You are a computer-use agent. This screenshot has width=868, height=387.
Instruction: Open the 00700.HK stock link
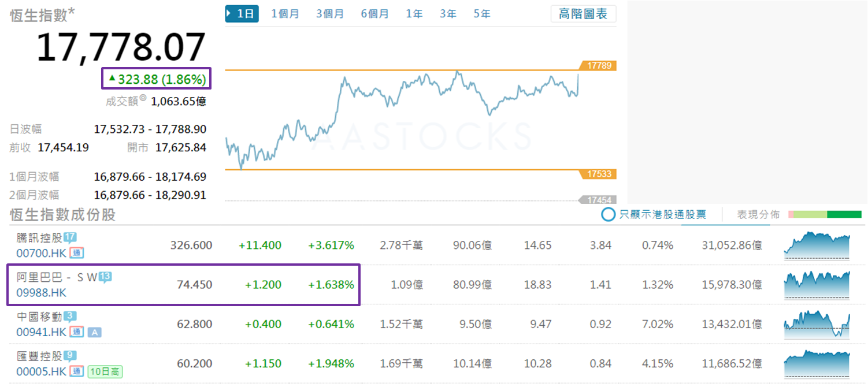(x=41, y=252)
